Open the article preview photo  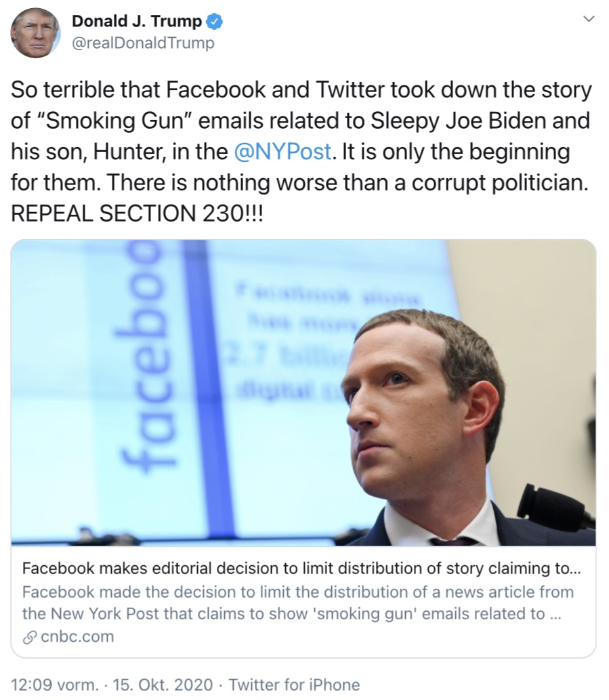303,393
